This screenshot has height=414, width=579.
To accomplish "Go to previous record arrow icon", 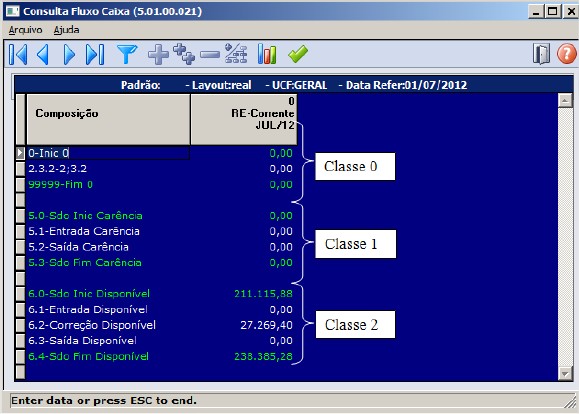I will (x=43, y=55).
